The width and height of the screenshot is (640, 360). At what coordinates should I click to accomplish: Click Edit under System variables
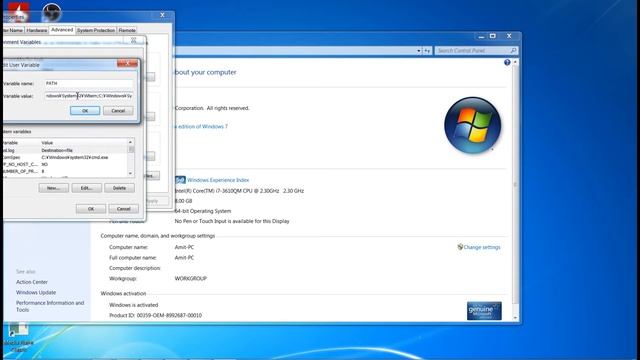point(87,188)
